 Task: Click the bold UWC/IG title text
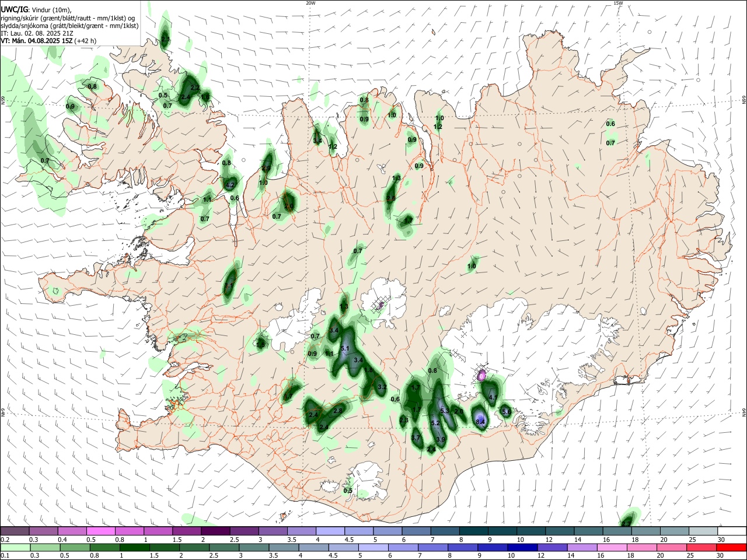[x=13, y=10]
